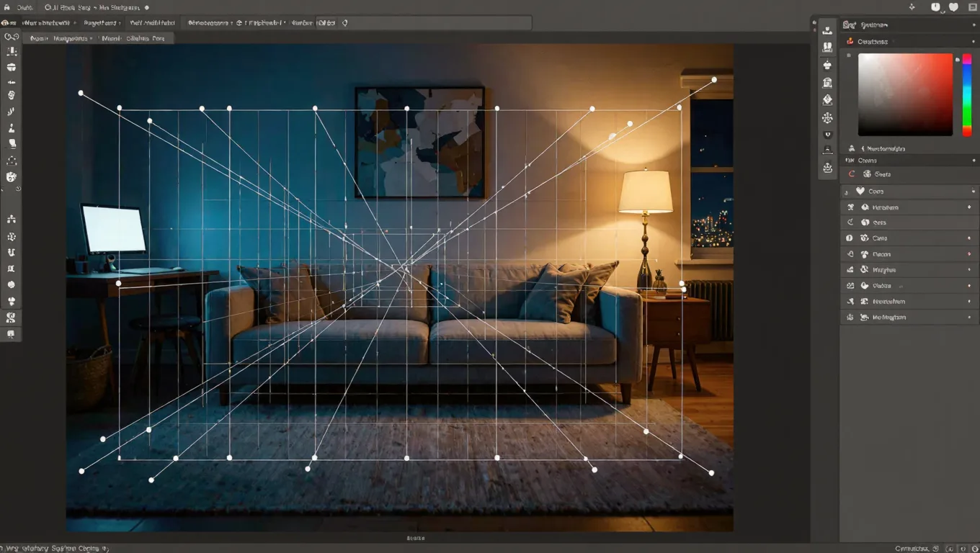Viewport: 980px width, 553px height.
Task: Click the snowflake-like icon in the right vertical strip
Action: coord(827,117)
